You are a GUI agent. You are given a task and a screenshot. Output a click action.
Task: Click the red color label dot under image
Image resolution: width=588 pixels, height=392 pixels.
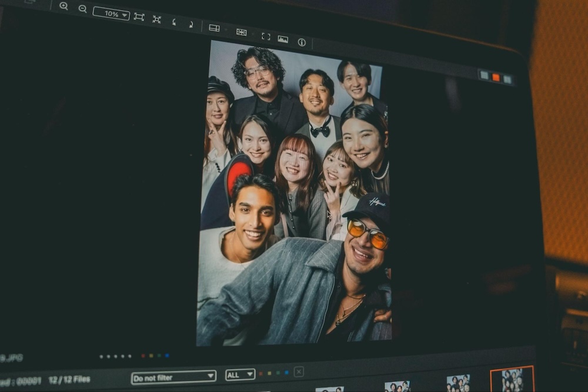[x=143, y=356]
